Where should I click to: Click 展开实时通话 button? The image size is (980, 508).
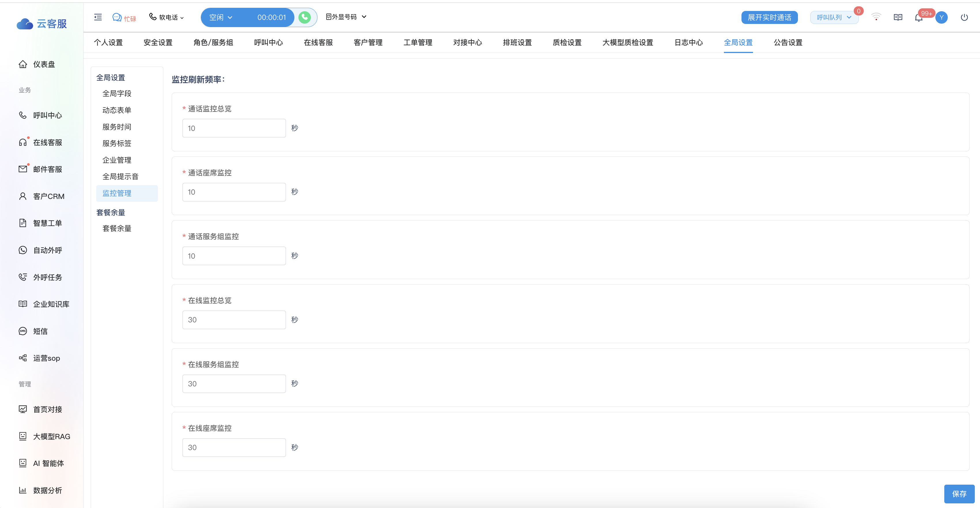tap(769, 18)
